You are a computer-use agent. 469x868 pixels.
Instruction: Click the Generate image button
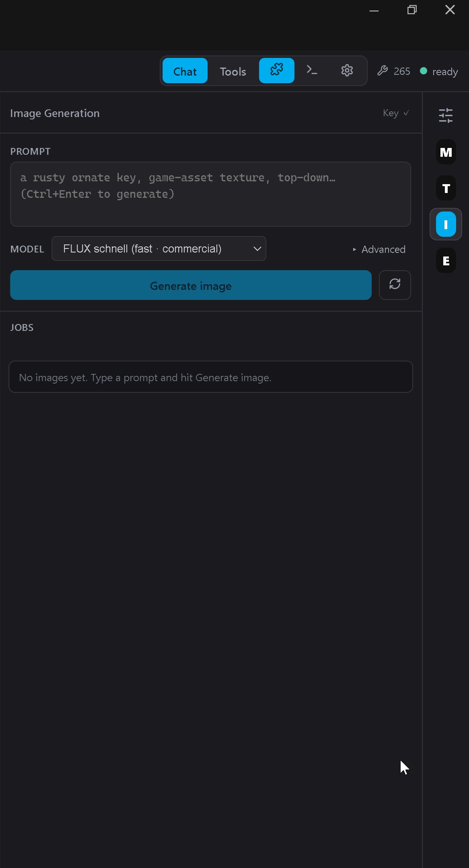(191, 285)
